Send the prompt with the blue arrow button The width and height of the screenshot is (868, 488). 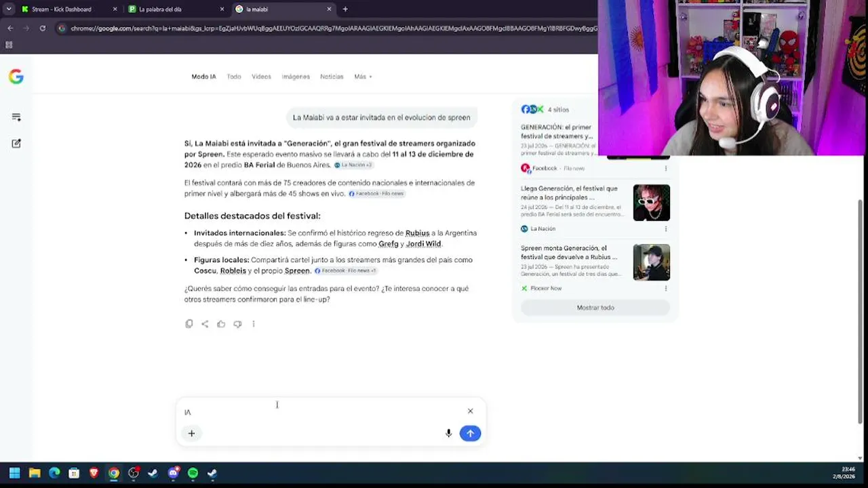[x=470, y=433]
